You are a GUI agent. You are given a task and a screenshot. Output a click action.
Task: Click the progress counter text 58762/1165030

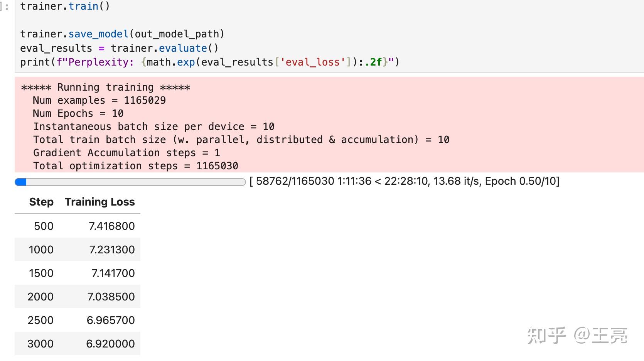(295, 181)
